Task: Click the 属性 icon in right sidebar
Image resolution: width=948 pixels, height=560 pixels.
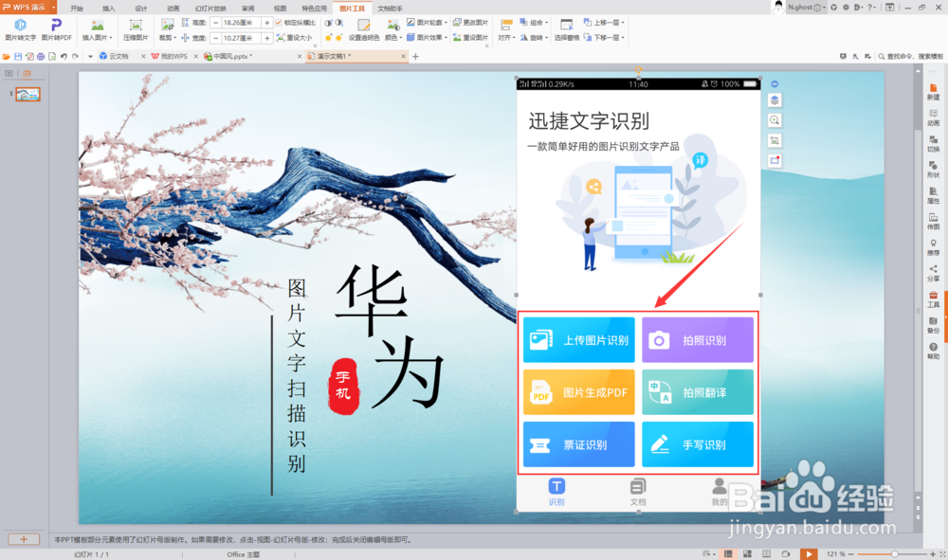Action: pyautogui.click(x=934, y=196)
